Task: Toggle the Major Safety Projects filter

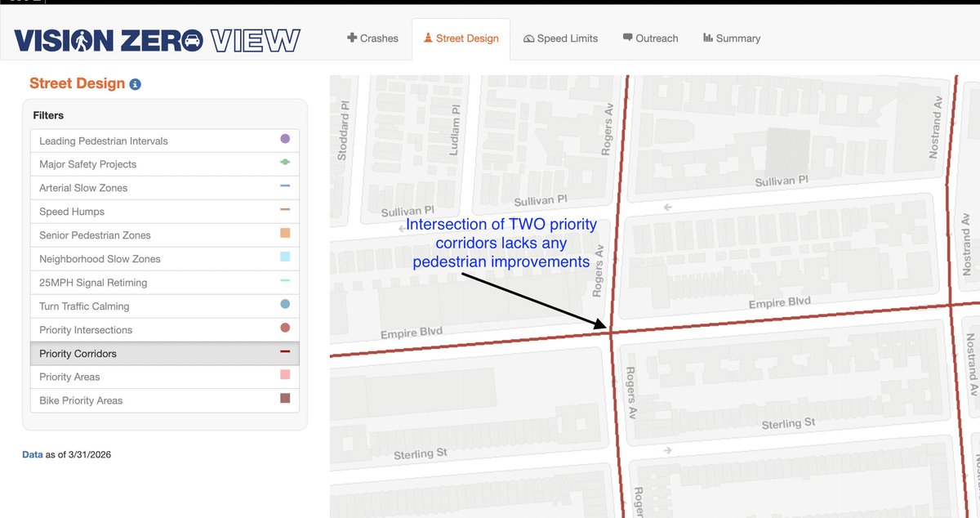Action: 165,164
